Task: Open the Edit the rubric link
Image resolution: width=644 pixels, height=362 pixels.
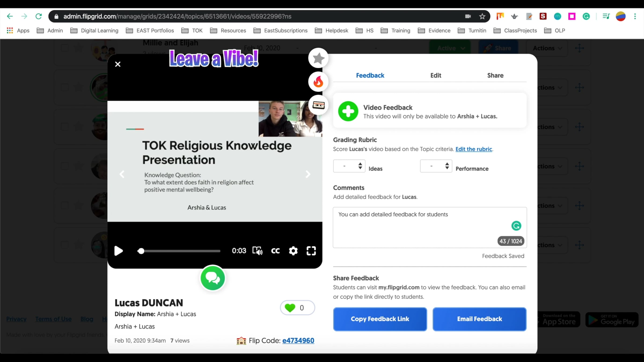Action: pyautogui.click(x=474, y=149)
